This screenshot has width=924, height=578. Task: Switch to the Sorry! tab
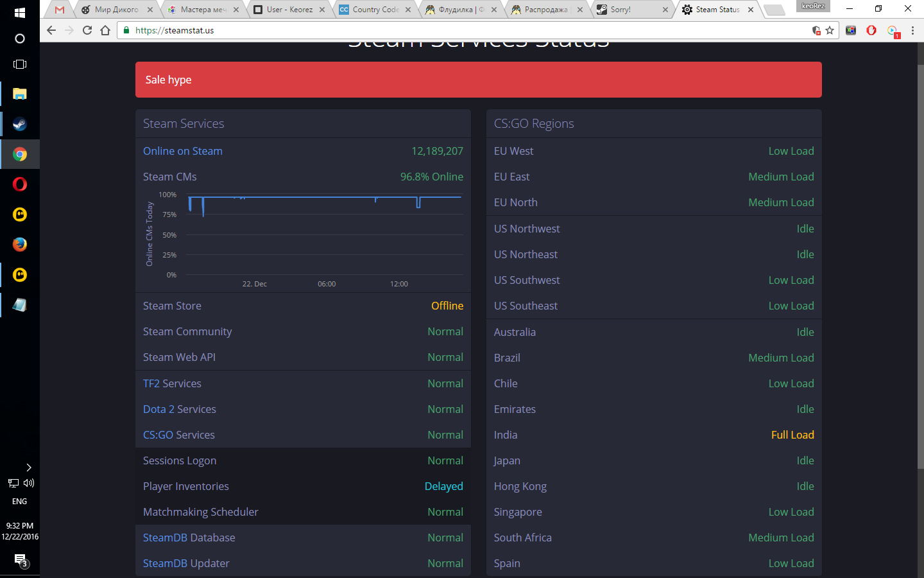click(633, 10)
